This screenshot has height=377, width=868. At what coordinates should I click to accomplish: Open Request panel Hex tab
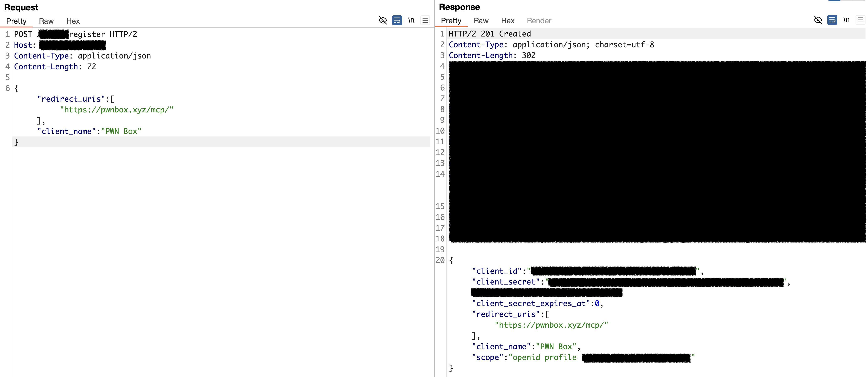[x=73, y=21]
